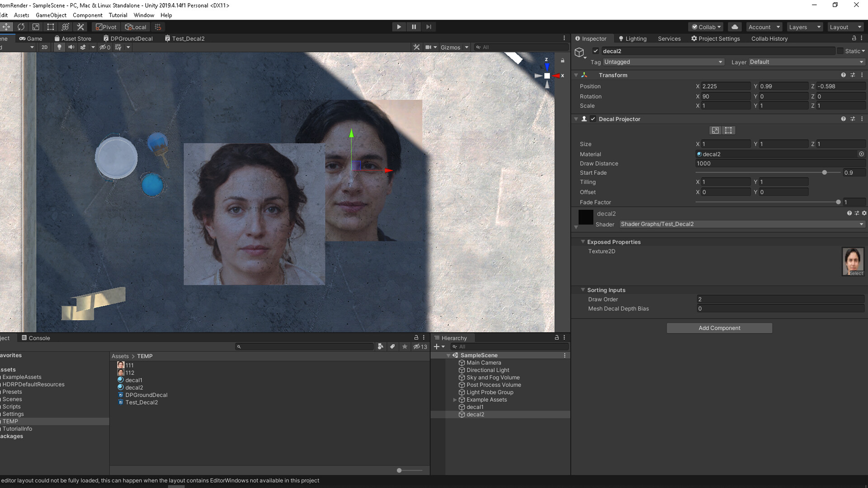Select the Scale tool in the toolbar

tap(36, 27)
